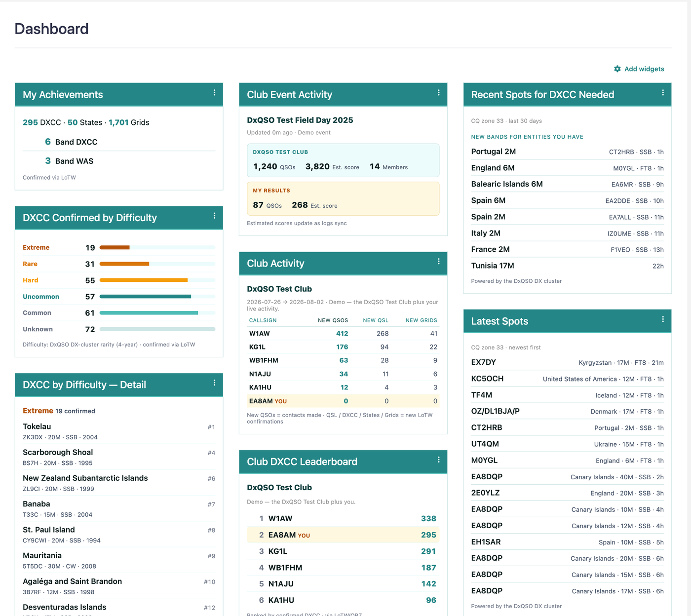Click the Add widgets label
The height and width of the screenshot is (616, 691).
[x=644, y=69]
